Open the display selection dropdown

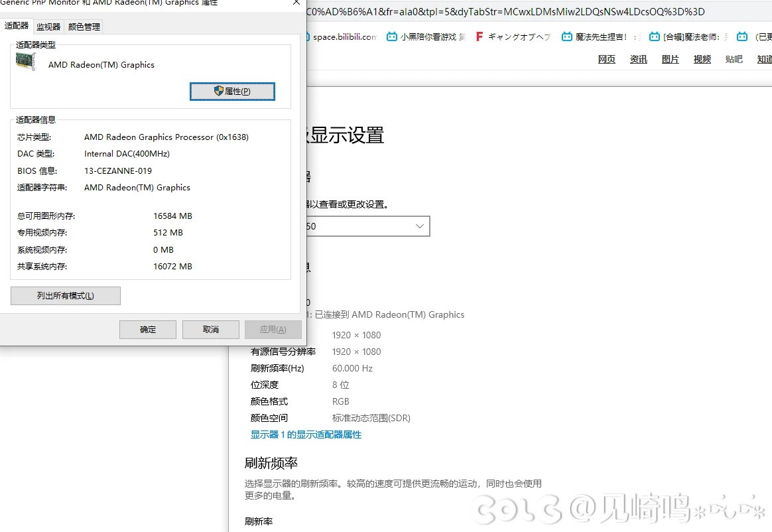pos(367,226)
